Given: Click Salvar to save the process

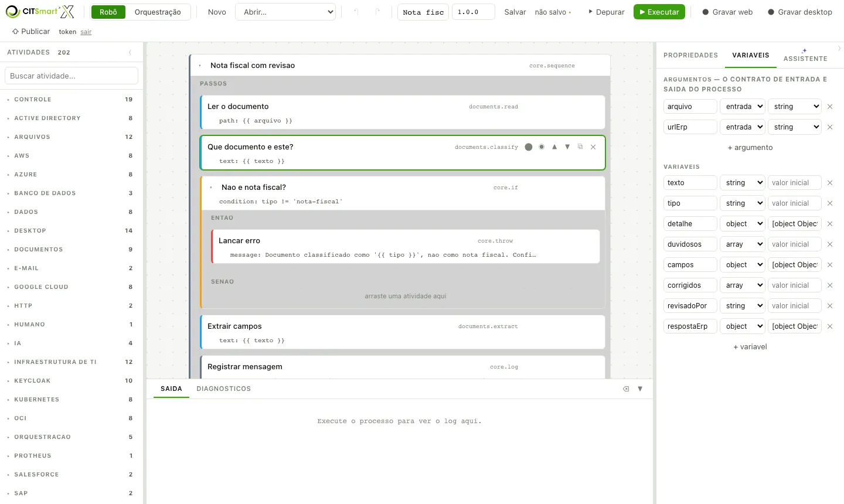Looking at the screenshot, I should [515, 12].
